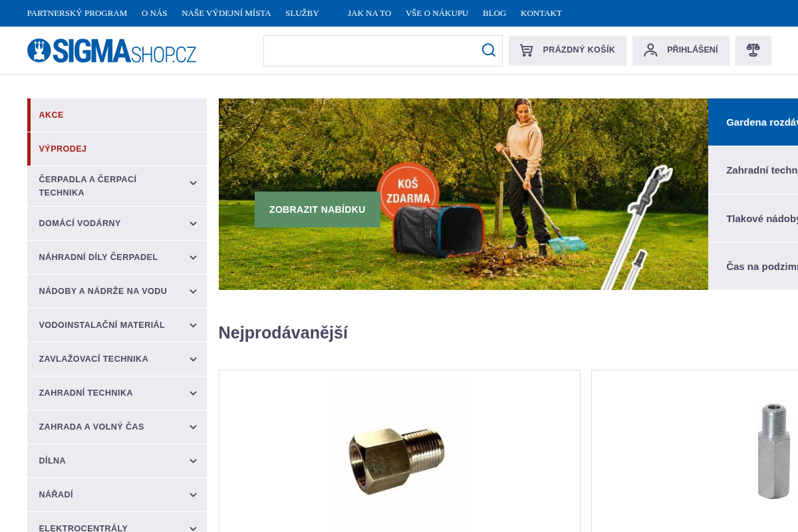Select the Gardena banner tab
The height and width of the screenshot is (532, 798).
pyautogui.click(x=753, y=122)
